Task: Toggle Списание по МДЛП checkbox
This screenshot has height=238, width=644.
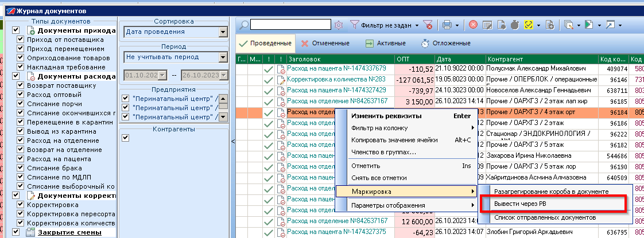Action: click(x=20, y=177)
